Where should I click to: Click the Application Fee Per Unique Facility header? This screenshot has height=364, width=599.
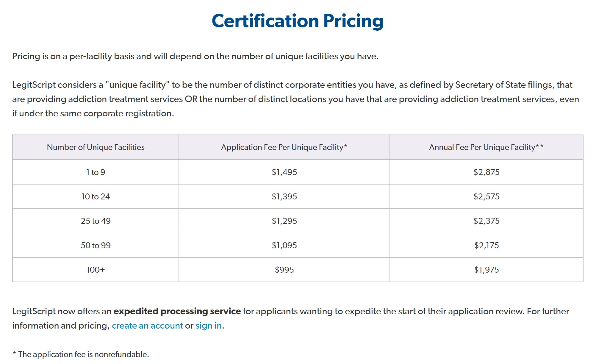[284, 147]
